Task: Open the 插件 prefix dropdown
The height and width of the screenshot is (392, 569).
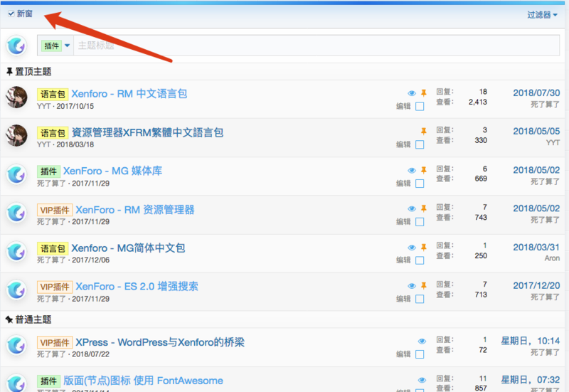Action: tap(55, 46)
